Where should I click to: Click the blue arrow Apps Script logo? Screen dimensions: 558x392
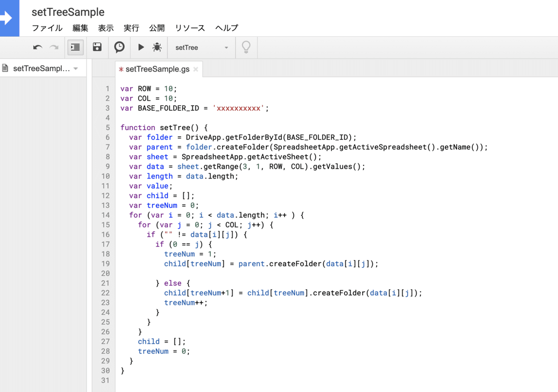point(9,18)
